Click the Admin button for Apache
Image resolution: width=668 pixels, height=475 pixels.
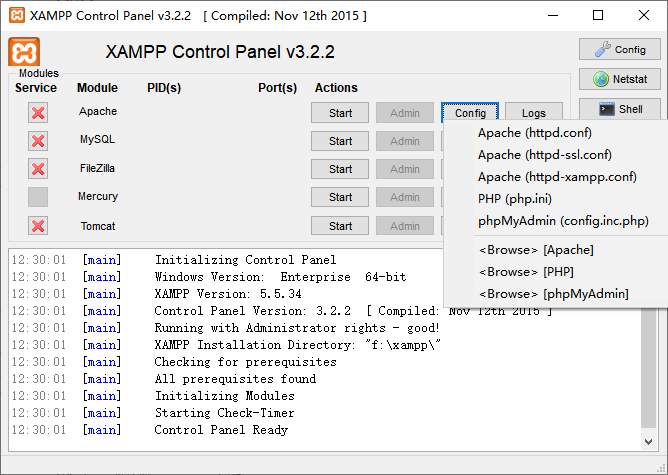(x=405, y=113)
